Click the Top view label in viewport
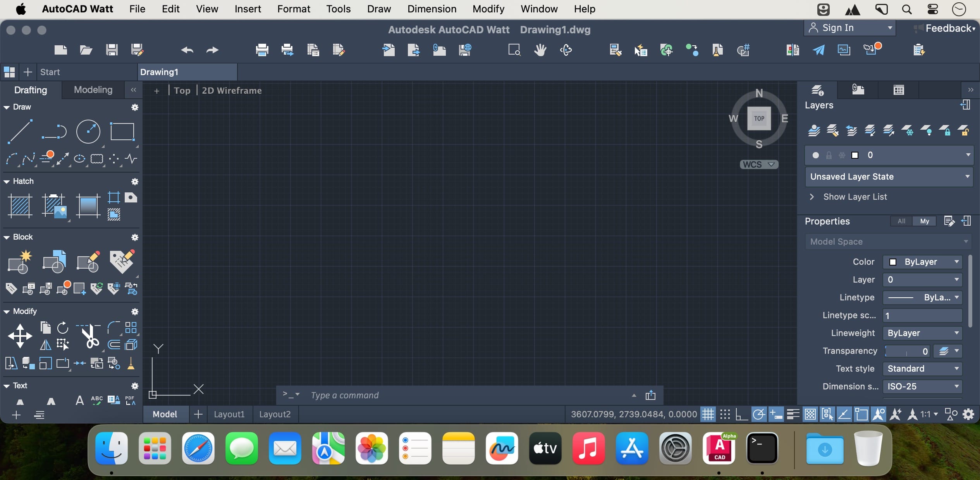Image resolution: width=980 pixels, height=480 pixels. pyautogui.click(x=182, y=91)
